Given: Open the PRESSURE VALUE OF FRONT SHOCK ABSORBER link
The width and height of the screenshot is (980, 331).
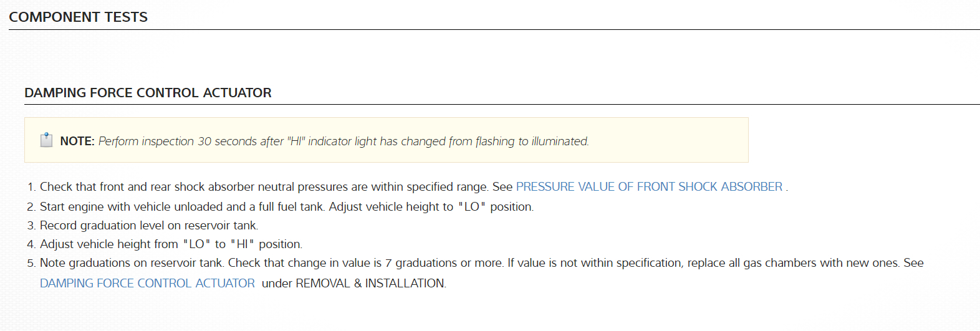Looking at the screenshot, I should point(648,187).
